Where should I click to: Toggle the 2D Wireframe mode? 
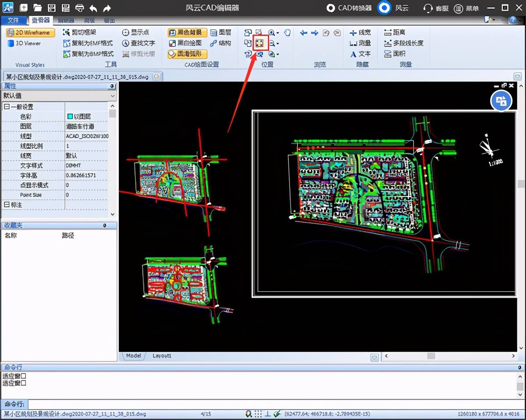31,32
